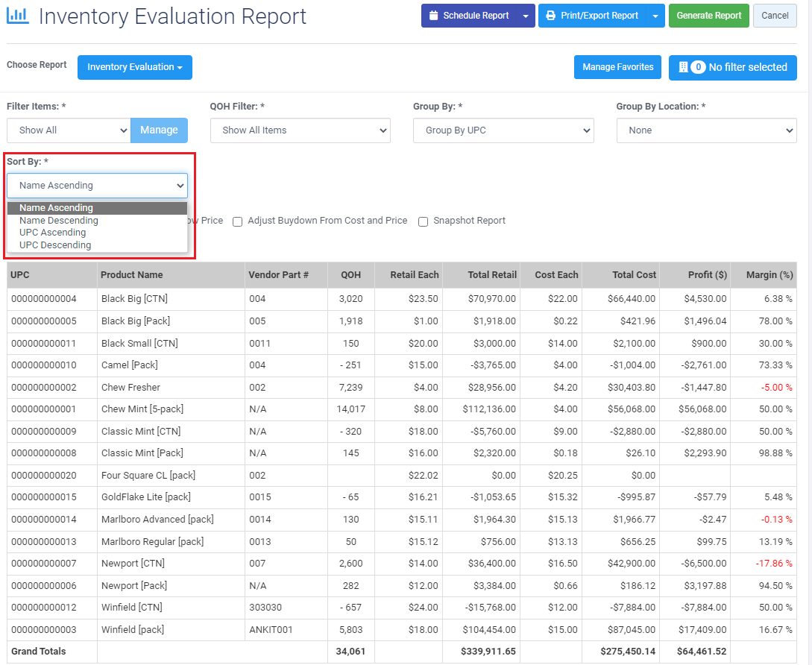Open the Filter Items Show All dropdown

(69, 130)
